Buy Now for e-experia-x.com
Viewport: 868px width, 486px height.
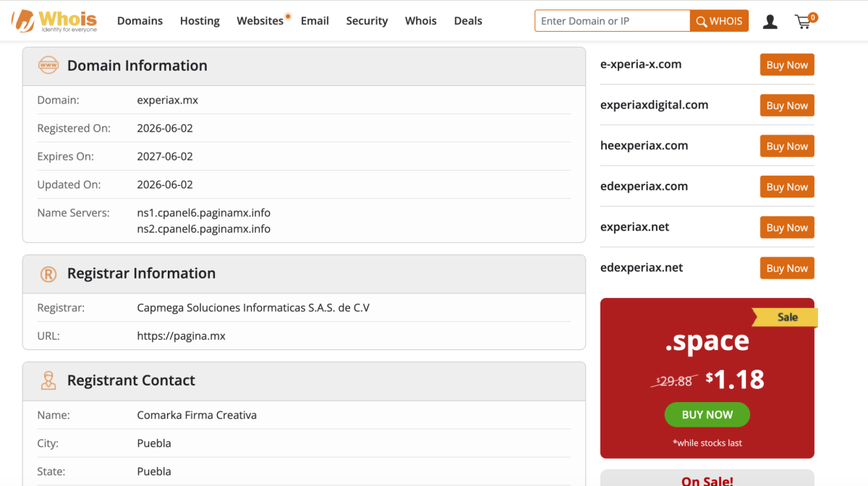(x=787, y=64)
